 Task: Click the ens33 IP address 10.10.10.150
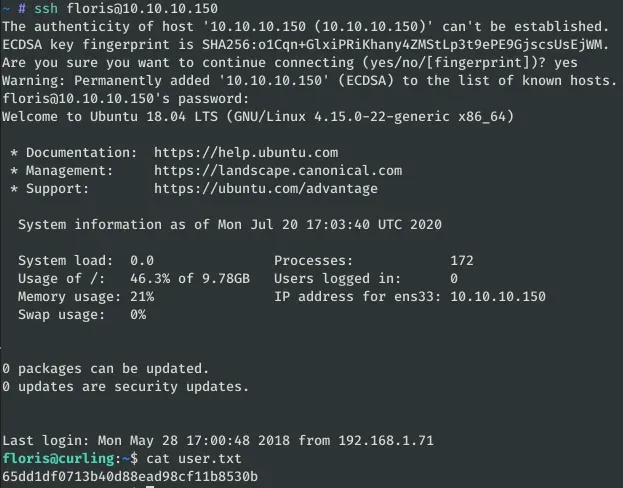point(498,296)
